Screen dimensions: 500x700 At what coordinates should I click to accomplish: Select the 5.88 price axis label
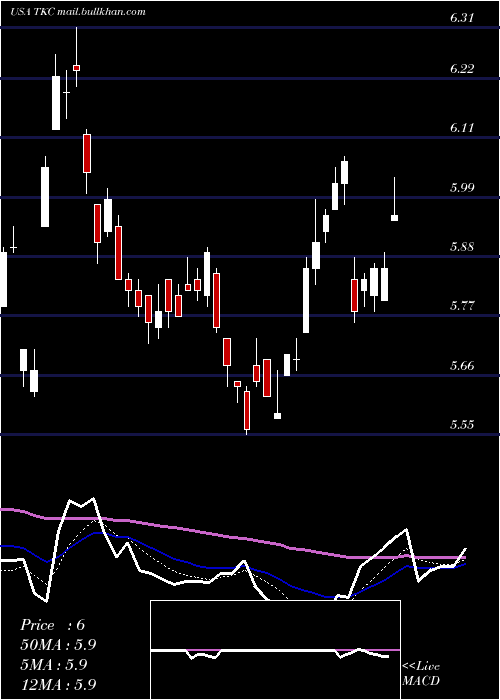pos(462,246)
